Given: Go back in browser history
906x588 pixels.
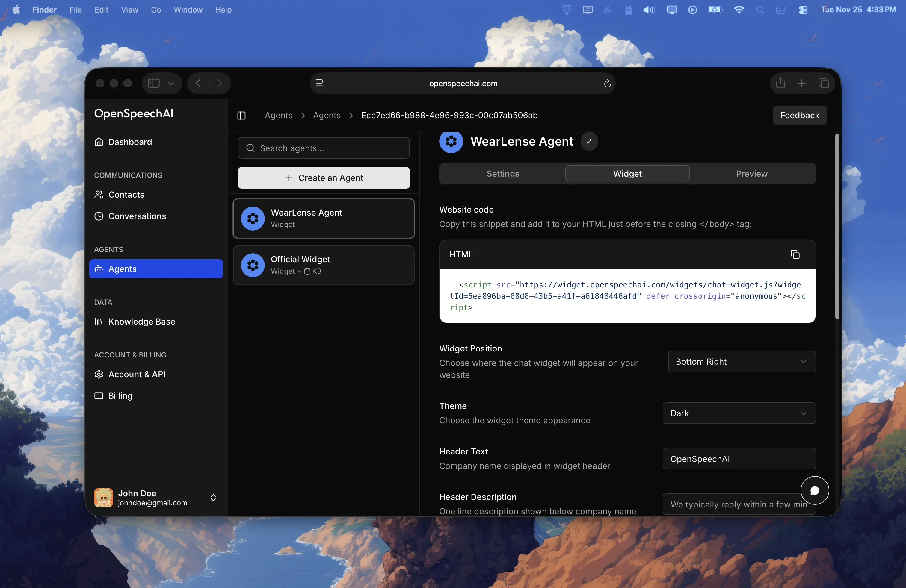Looking at the screenshot, I should click(x=198, y=83).
